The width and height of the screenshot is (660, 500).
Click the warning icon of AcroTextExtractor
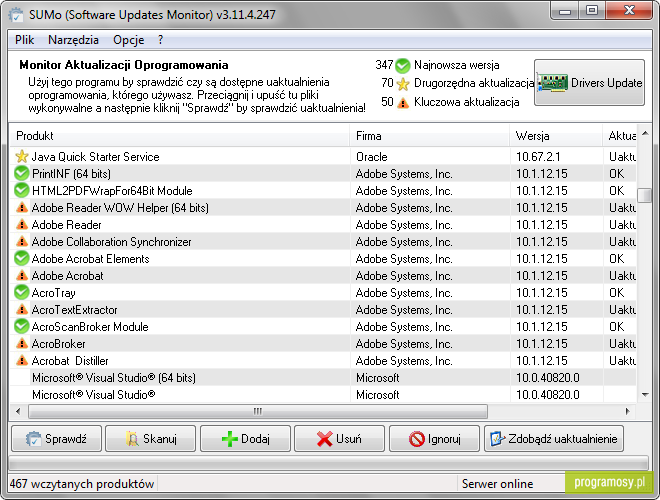(21, 310)
